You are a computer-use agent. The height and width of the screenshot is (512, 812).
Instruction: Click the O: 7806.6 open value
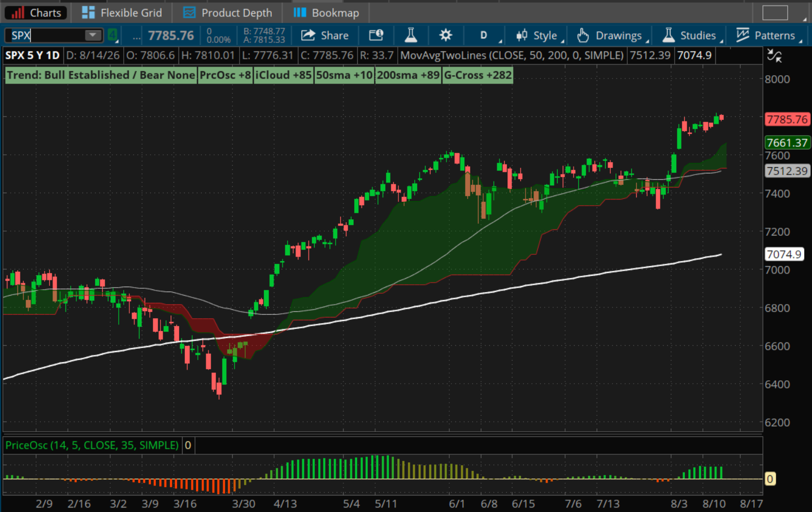coord(150,55)
